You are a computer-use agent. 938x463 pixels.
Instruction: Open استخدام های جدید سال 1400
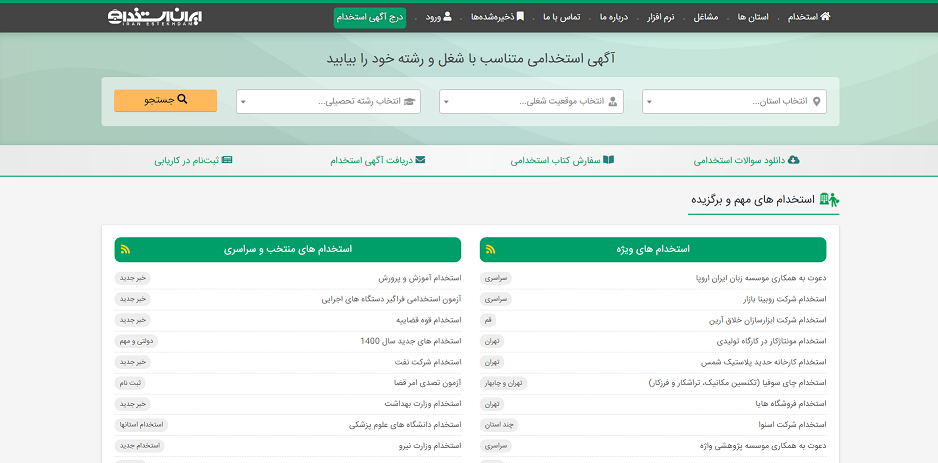pos(410,341)
